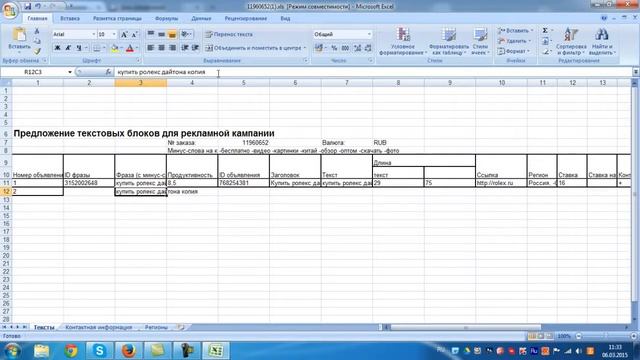640x360 pixels.
Task: Open the cell borders dropdown
Action: point(104,48)
